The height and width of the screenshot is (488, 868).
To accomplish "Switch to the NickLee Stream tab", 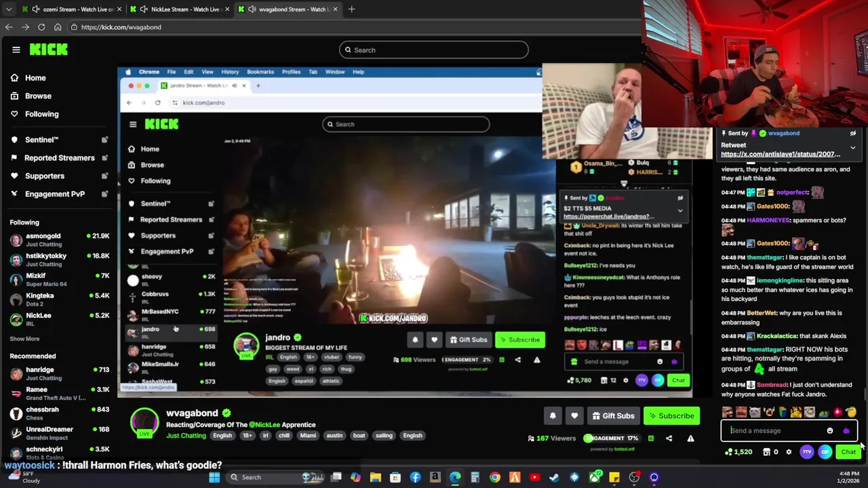I will [x=180, y=9].
